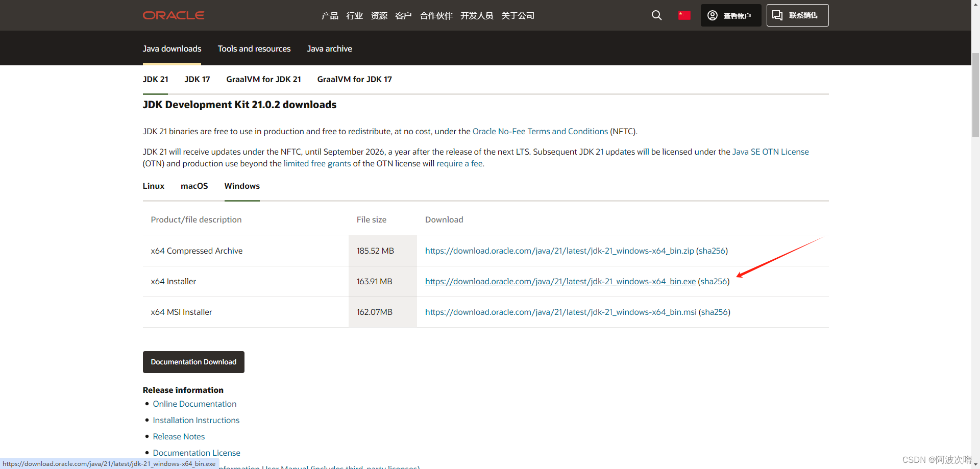Click the 185.52 MB file size cell

tap(383, 251)
